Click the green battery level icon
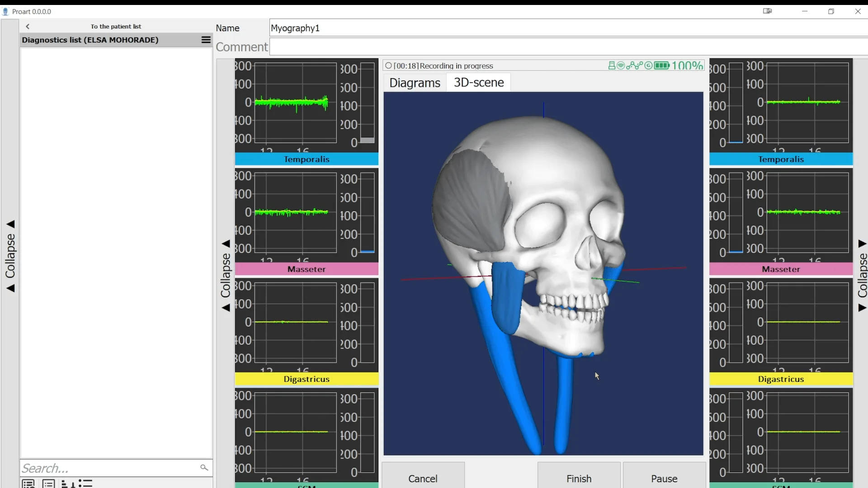868x488 pixels. click(x=662, y=66)
